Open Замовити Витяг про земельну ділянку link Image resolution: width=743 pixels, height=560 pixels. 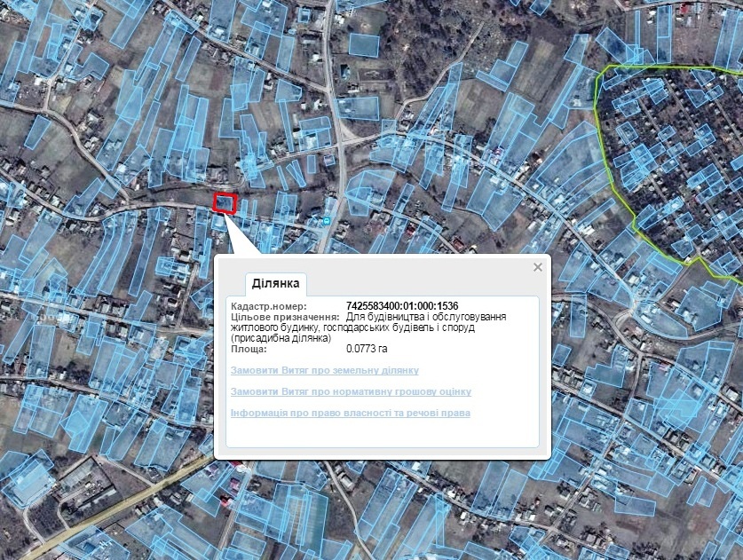[x=324, y=370]
